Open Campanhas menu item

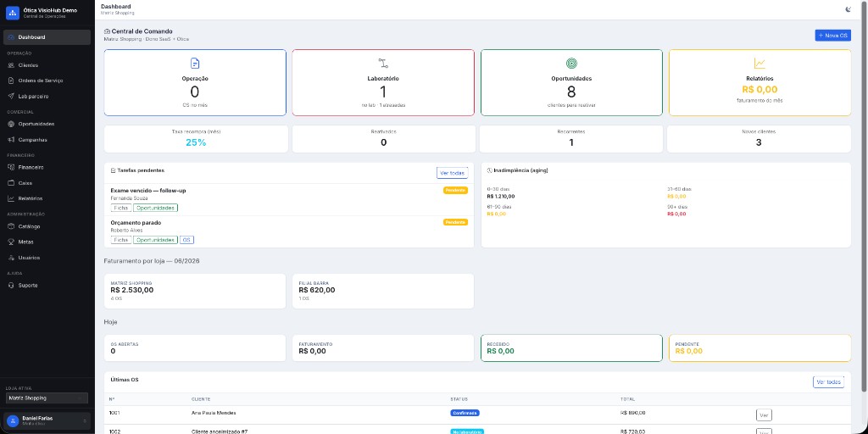tap(47, 140)
